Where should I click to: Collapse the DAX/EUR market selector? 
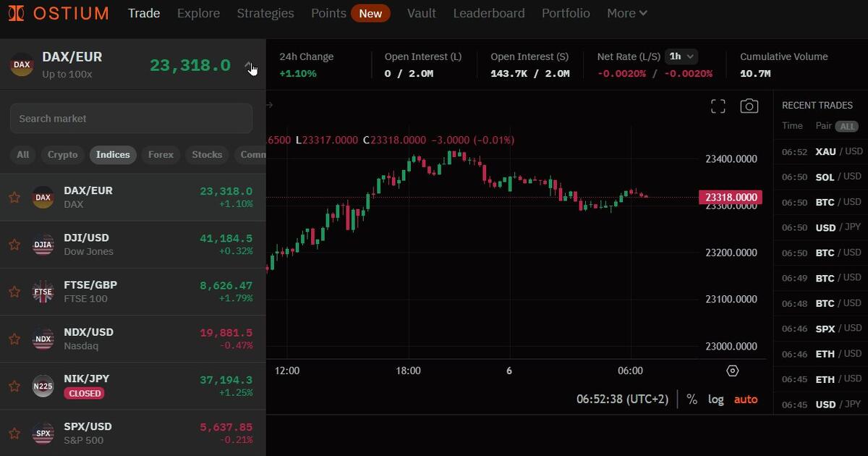tap(249, 65)
